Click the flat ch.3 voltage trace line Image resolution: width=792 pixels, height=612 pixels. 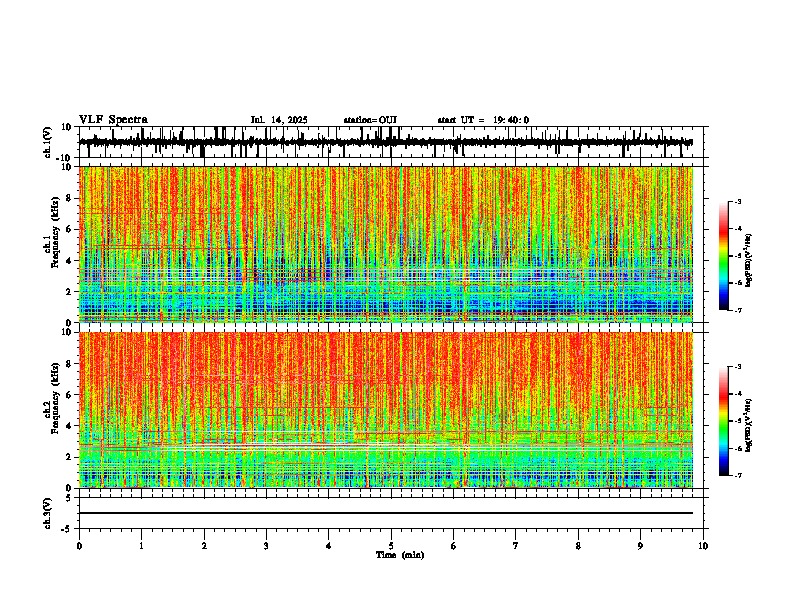[386, 513]
